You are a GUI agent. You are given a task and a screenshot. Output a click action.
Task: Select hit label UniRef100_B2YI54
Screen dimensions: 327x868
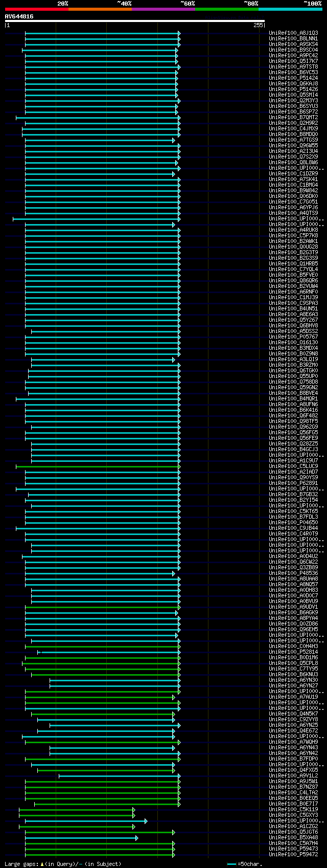[293, 500]
